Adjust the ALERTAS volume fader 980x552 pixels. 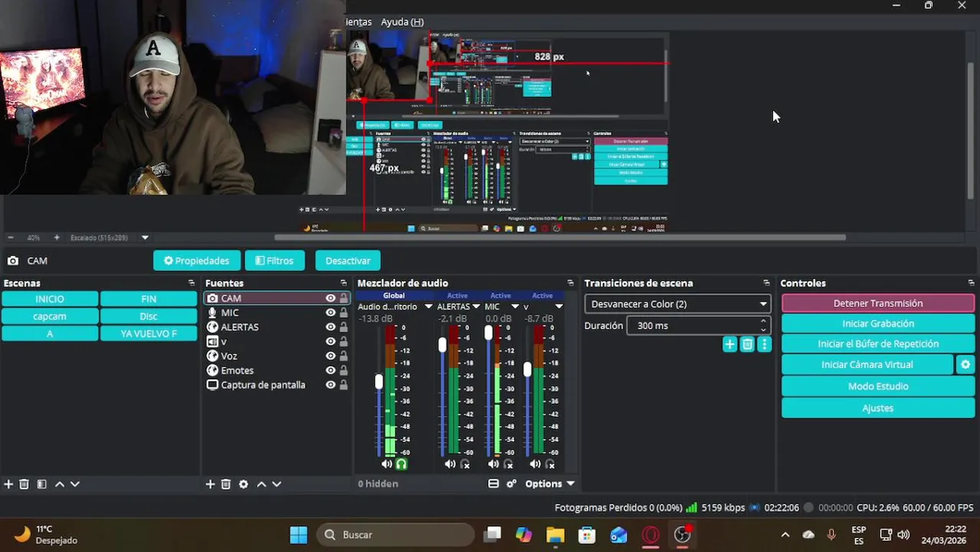[x=442, y=345]
